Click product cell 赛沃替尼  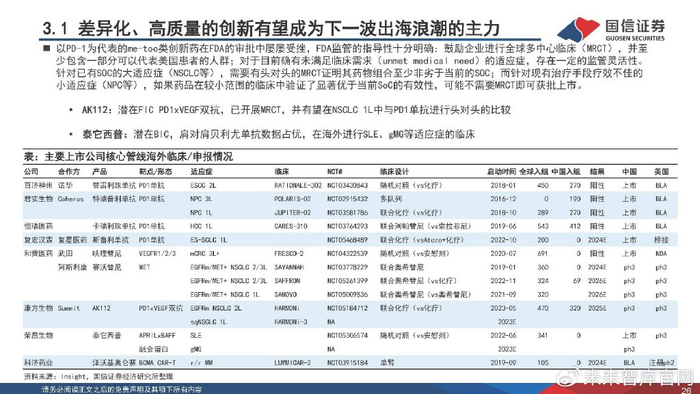tap(107, 267)
